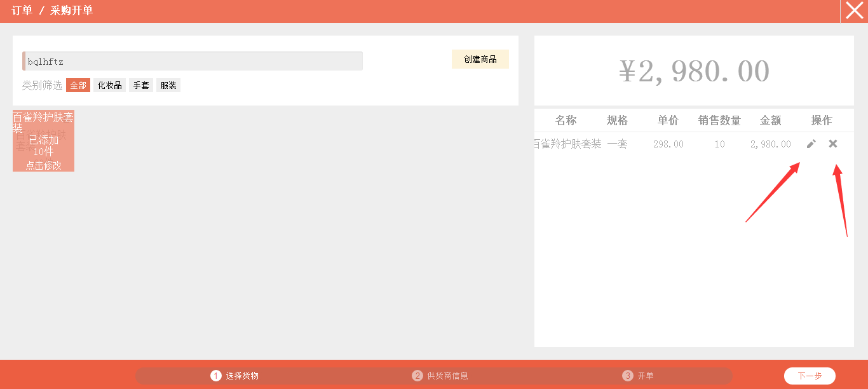Click the ¥2,980.00 total amount display
Viewport: 868px width, 389px height.
[x=694, y=71]
